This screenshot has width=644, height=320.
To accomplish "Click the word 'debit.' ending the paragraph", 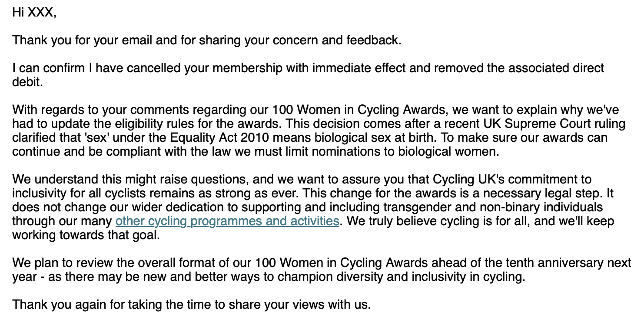I will point(27,82).
